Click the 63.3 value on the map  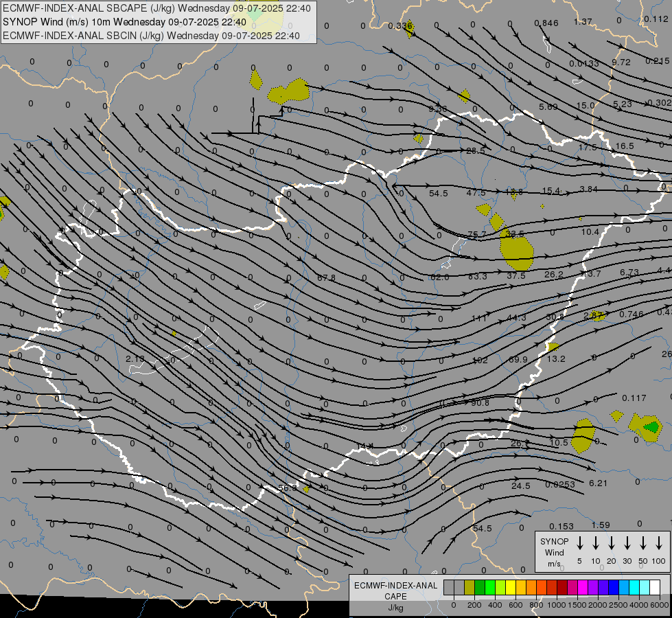click(x=478, y=277)
